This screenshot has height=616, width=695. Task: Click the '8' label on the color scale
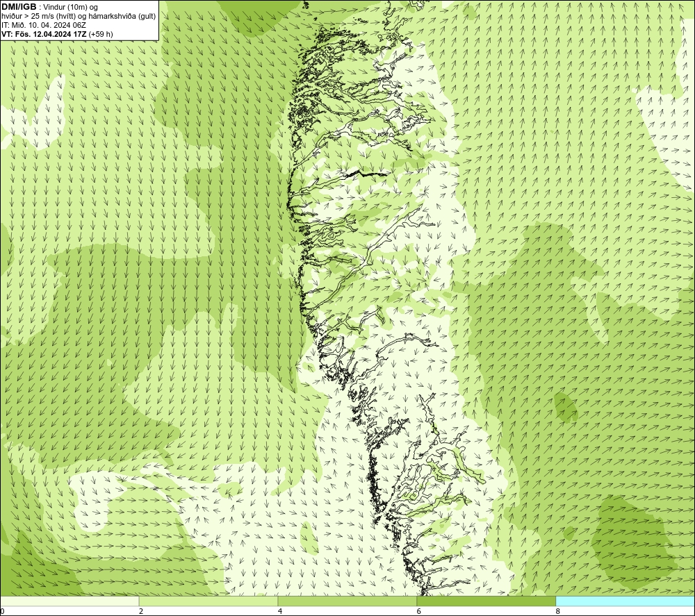(x=557, y=611)
